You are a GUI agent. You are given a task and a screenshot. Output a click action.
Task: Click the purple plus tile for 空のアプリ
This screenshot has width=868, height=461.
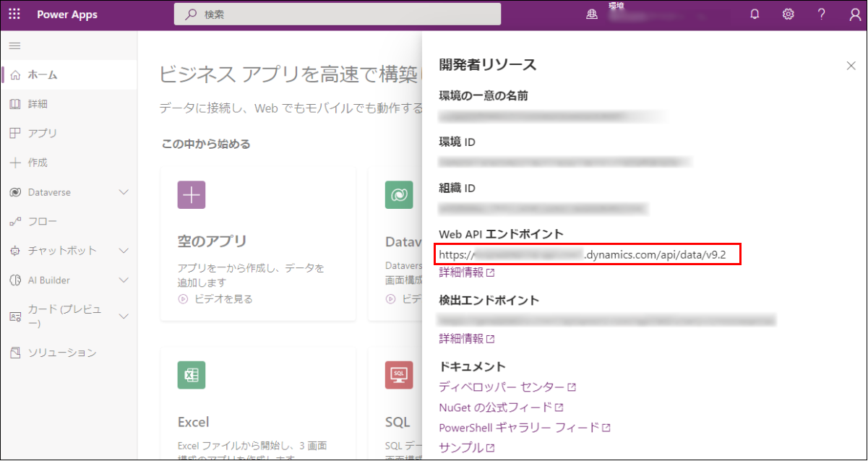tap(192, 195)
